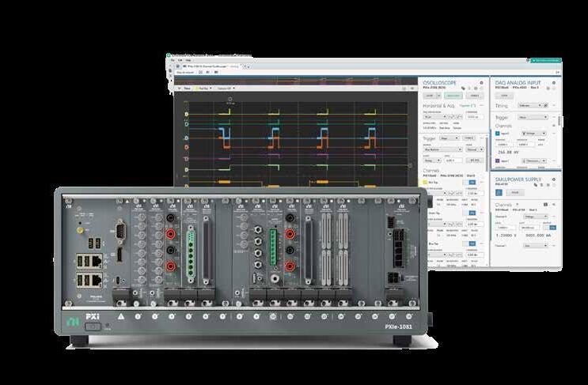Click the DAQ ANALOG INPUT panel title
The width and height of the screenshot is (588, 385).
point(518,82)
